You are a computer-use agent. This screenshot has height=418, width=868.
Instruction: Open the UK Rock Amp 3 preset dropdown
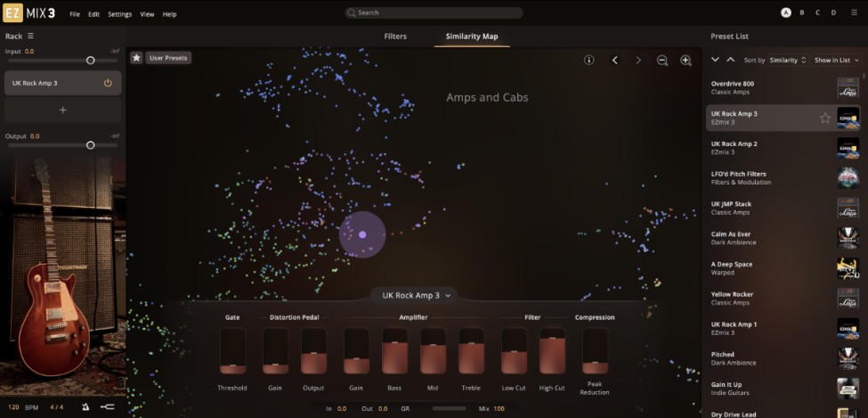click(x=414, y=296)
